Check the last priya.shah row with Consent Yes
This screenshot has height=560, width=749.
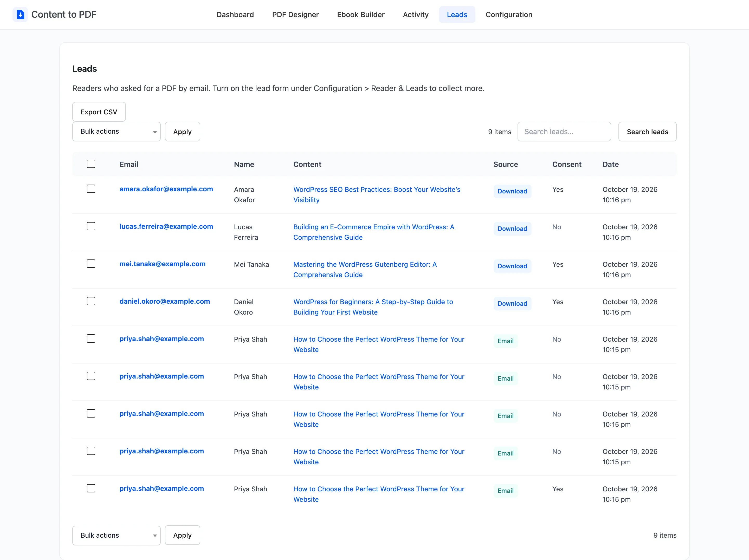coord(91,488)
